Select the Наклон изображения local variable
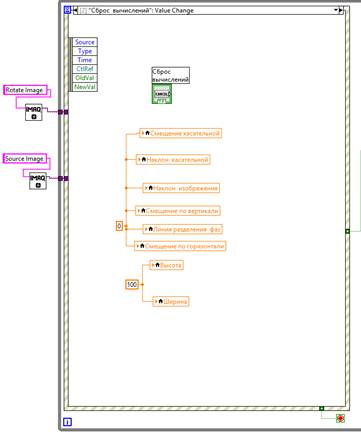 click(181, 188)
